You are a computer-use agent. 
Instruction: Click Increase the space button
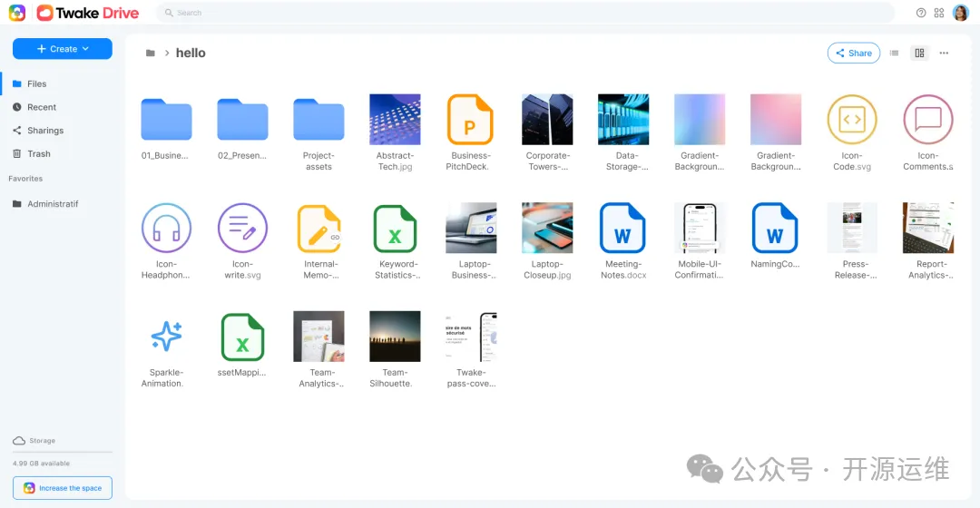[x=63, y=488]
